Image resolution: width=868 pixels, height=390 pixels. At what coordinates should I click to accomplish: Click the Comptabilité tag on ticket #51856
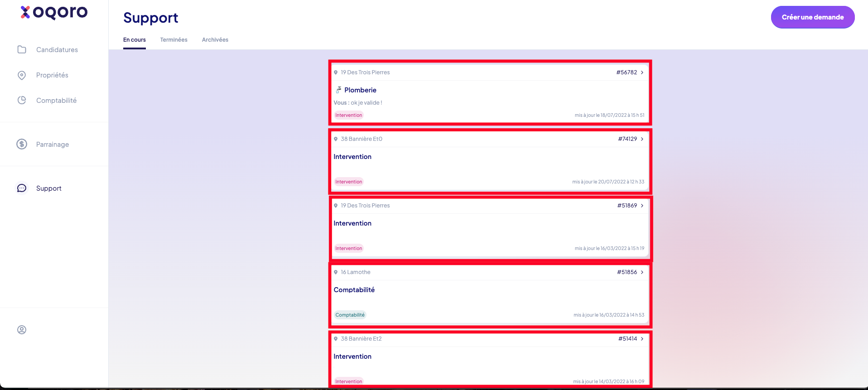[x=350, y=315]
